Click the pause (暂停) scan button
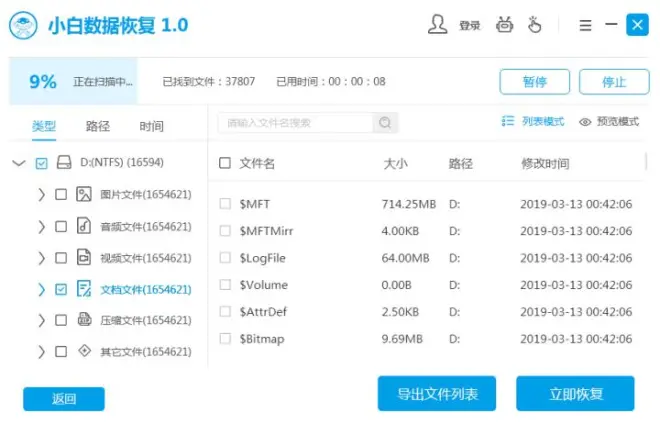Image resolution: width=660 pixels, height=435 pixels. click(x=534, y=82)
